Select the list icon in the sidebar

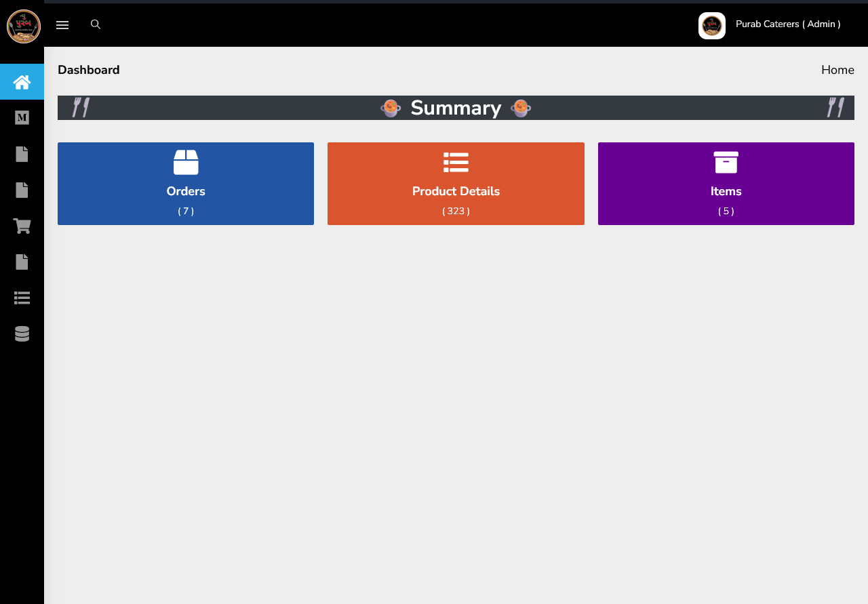click(22, 298)
